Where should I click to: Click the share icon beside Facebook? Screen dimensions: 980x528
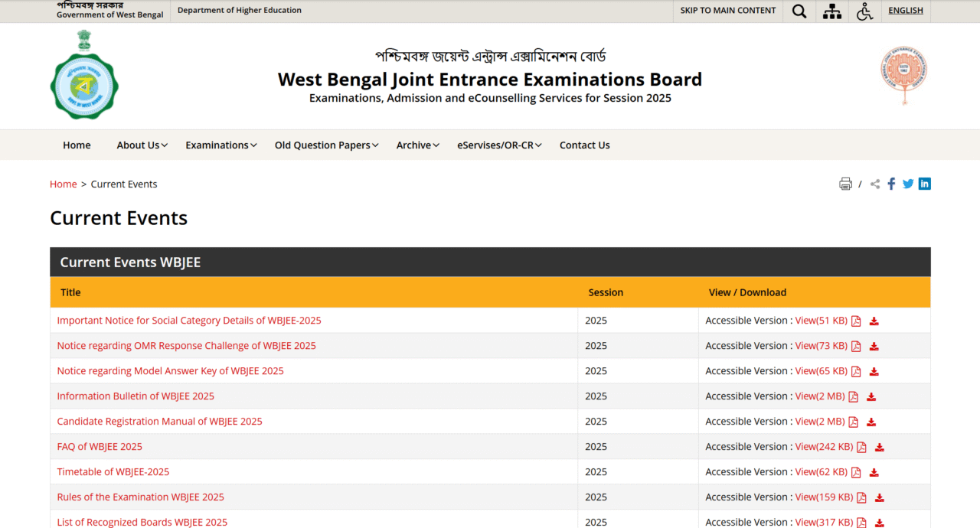pyautogui.click(x=875, y=184)
